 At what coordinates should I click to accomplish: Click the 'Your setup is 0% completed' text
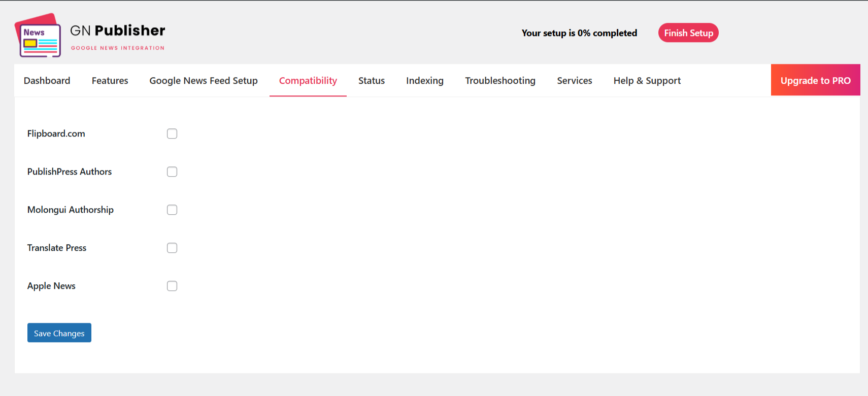click(579, 33)
